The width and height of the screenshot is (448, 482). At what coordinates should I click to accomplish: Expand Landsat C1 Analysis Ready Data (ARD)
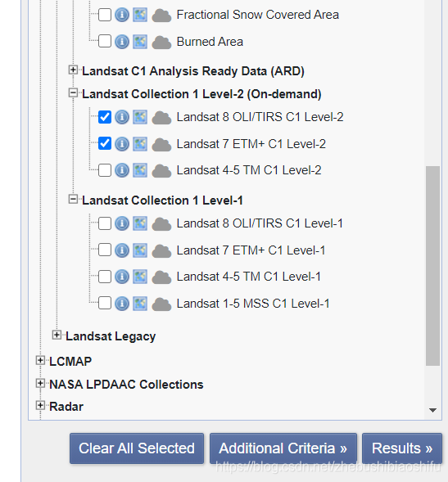(x=73, y=70)
